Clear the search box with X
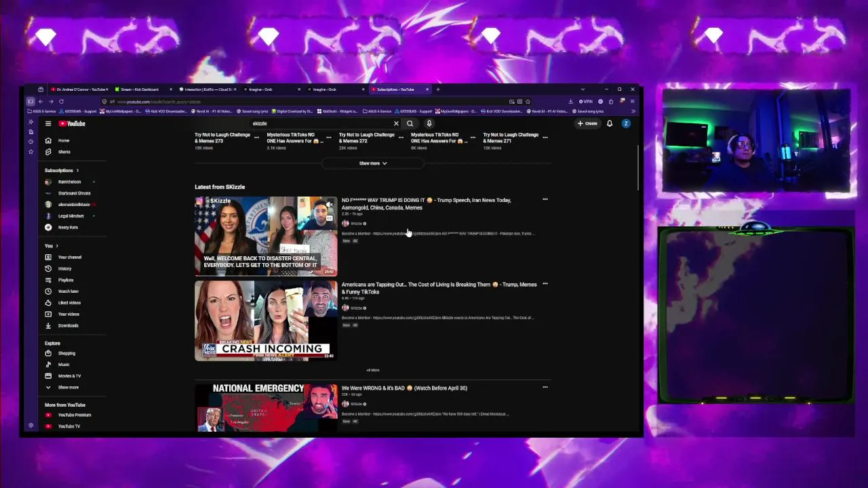This screenshot has height=488, width=868. pos(396,123)
